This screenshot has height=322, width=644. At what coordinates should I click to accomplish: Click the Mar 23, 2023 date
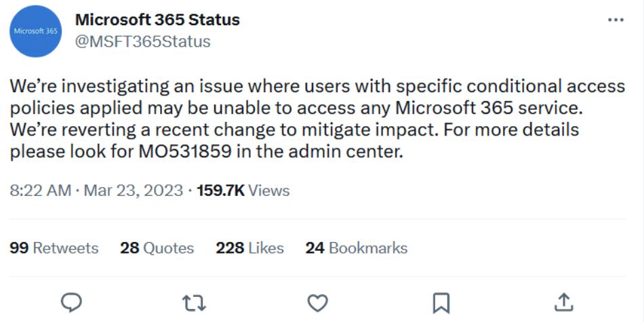134,190
